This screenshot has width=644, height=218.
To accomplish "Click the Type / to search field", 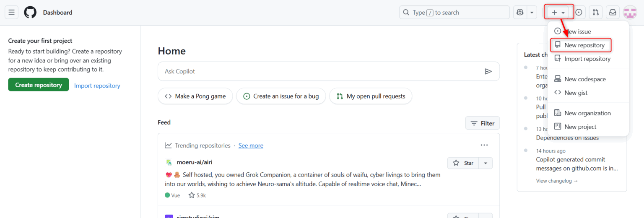I will [x=454, y=13].
